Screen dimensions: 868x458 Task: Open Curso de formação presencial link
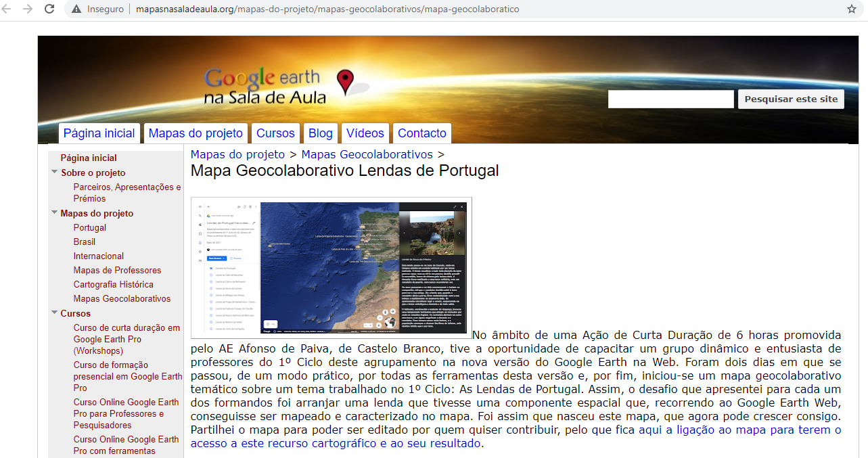tap(128, 376)
